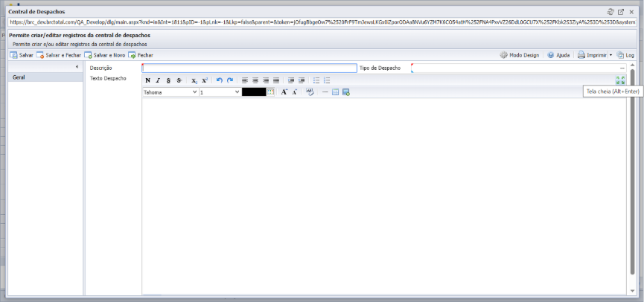Open the Tahoma font dropdown
The image size is (644, 302).
pyautogui.click(x=170, y=92)
